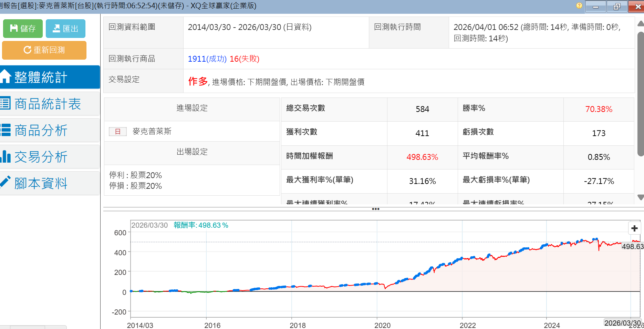Click the three-dot panel splitter handle

[x=375, y=209]
